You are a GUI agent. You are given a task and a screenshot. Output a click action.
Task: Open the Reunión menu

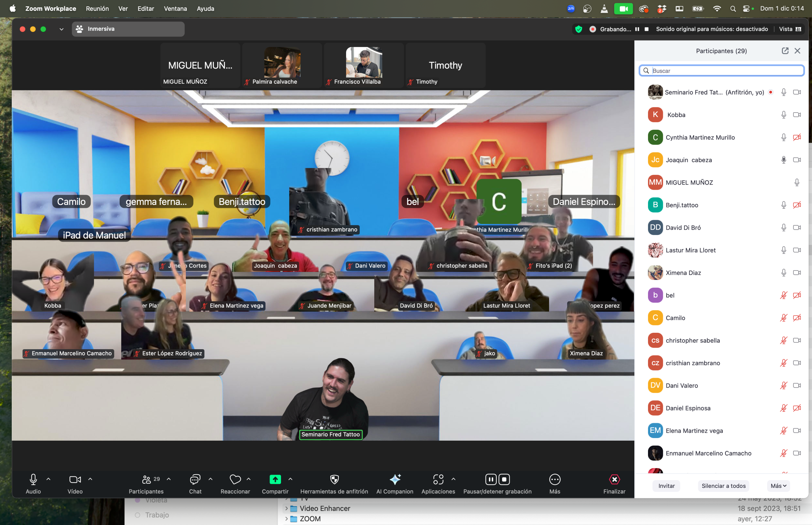[97, 9]
